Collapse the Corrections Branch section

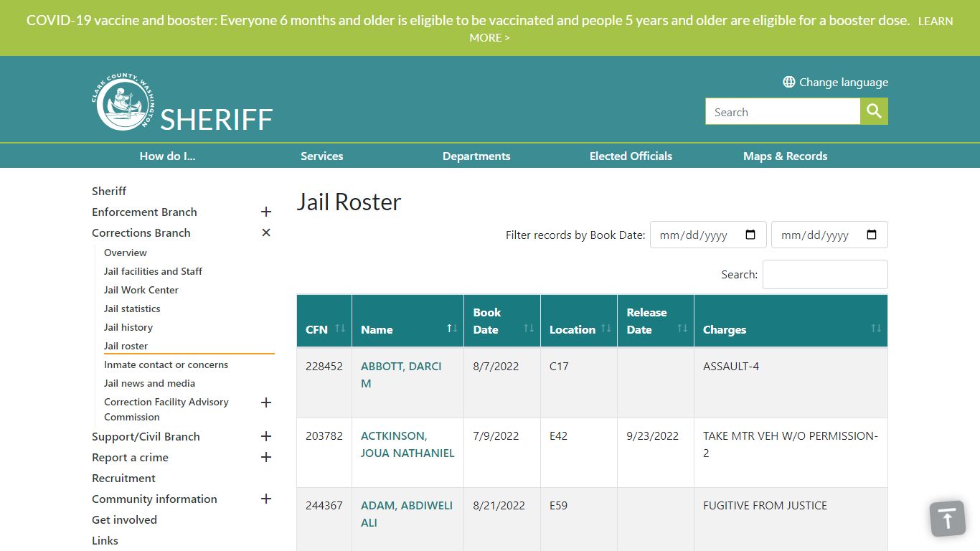tap(266, 232)
